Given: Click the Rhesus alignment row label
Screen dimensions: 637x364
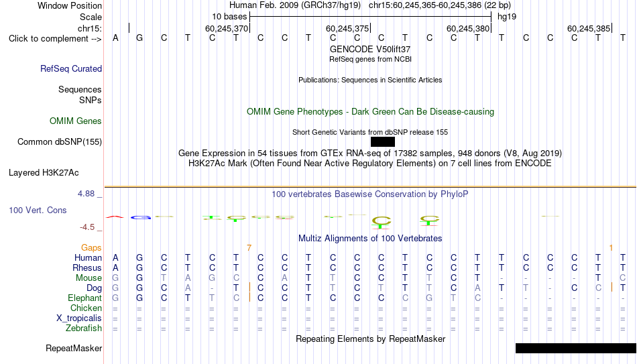Looking at the screenshot, I should pos(87,268).
